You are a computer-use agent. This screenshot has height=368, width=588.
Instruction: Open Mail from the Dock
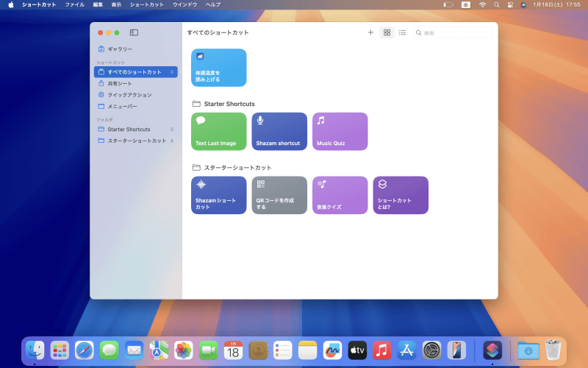click(x=134, y=350)
